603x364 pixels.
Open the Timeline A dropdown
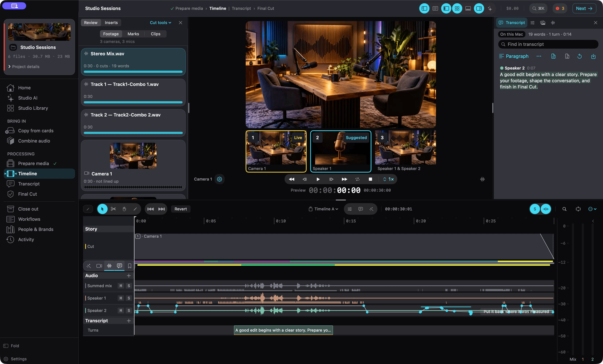pyautogui.click(x=324, y=209)
